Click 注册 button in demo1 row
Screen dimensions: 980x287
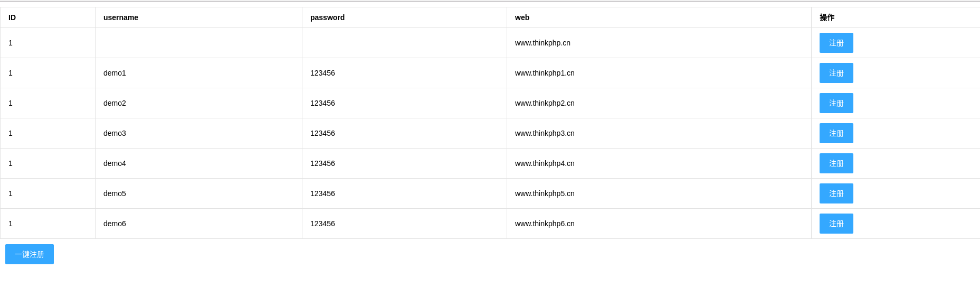pyautogui.click(x=836, y=73)
